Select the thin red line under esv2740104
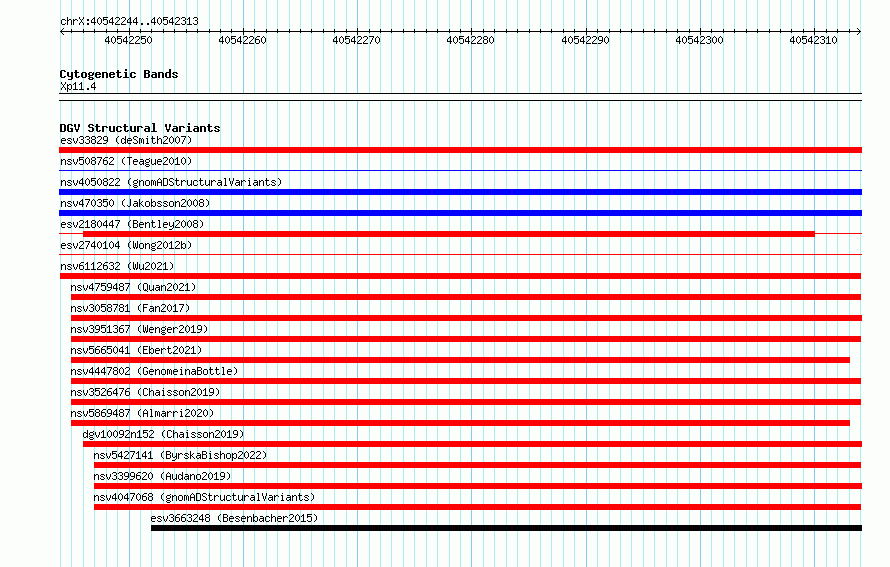 [460, 254]
